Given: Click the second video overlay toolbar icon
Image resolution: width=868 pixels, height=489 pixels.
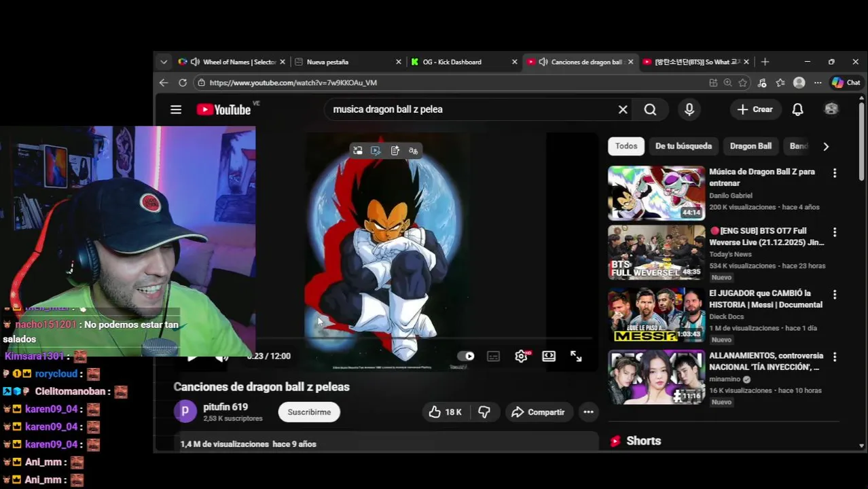Looking at the screenshot, I should point(376,151).
